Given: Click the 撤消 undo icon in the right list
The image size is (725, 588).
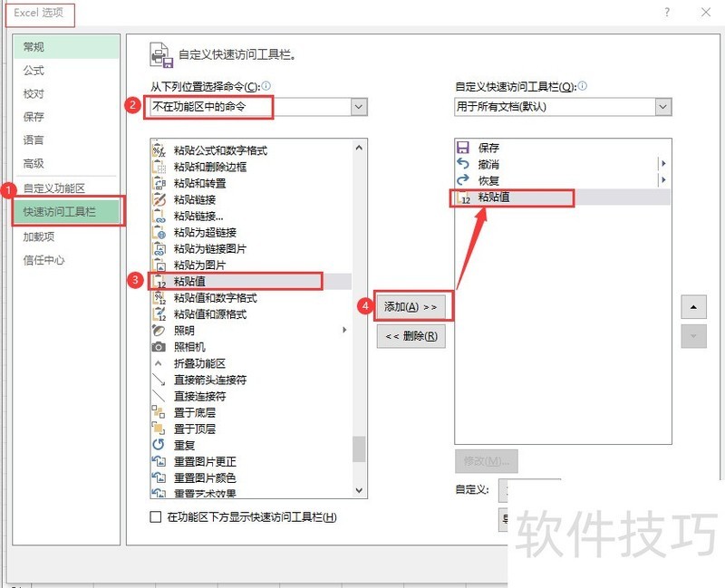Looking at the screenshot, I should [463, 164].
